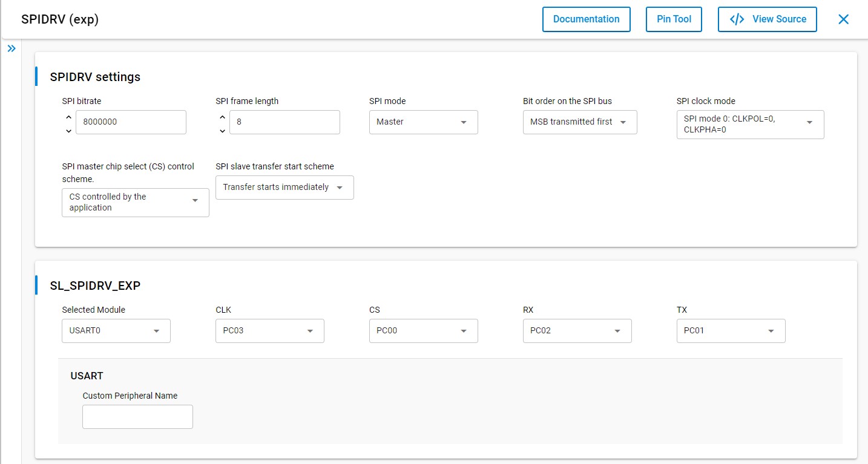Open the Documentation page

pos(586,19)
